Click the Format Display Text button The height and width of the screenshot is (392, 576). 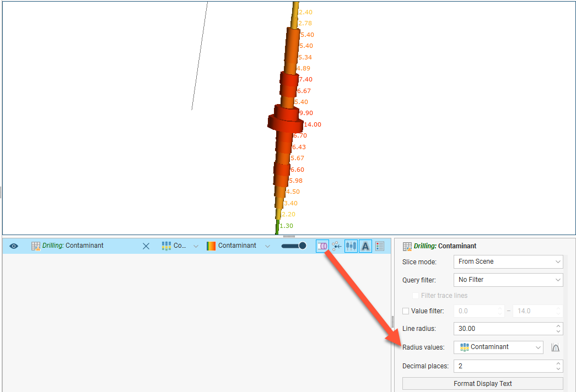coord(482,383)
